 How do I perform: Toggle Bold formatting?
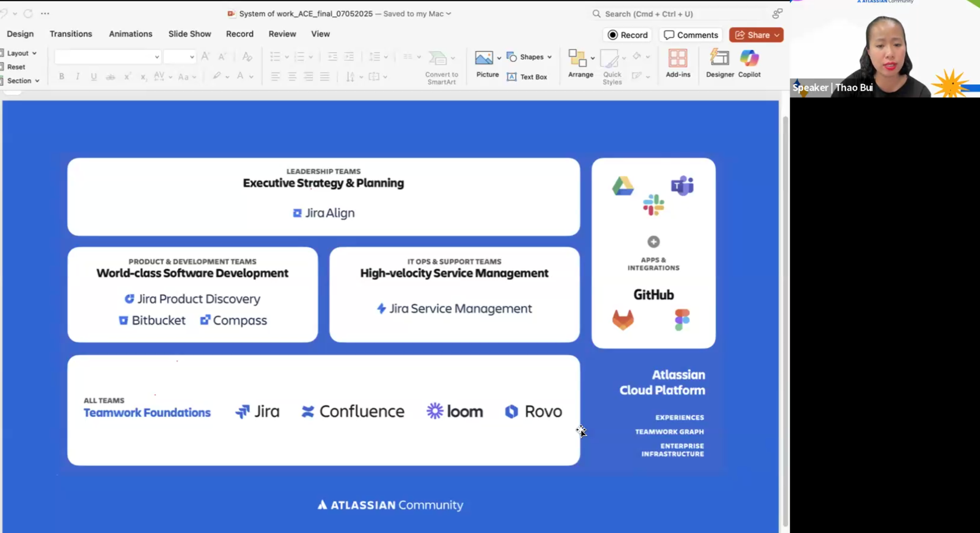coord(62,77)
